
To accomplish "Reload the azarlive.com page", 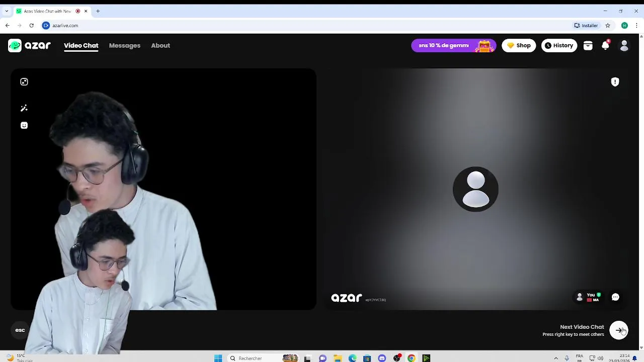I will [31, 26].
